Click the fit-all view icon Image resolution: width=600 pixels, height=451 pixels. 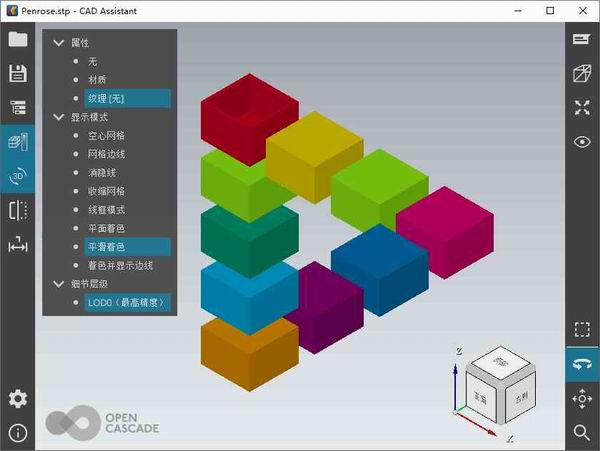[x=582, y=107]
